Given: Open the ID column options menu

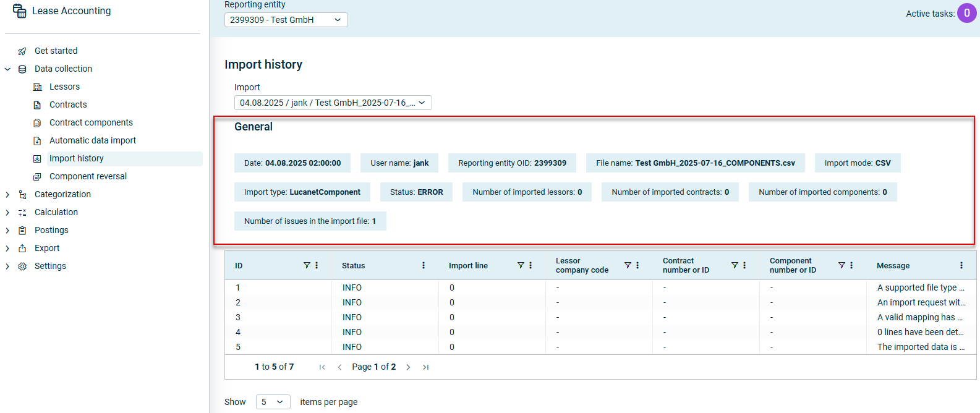Looking at the screenshot, I should coord(317,265).
